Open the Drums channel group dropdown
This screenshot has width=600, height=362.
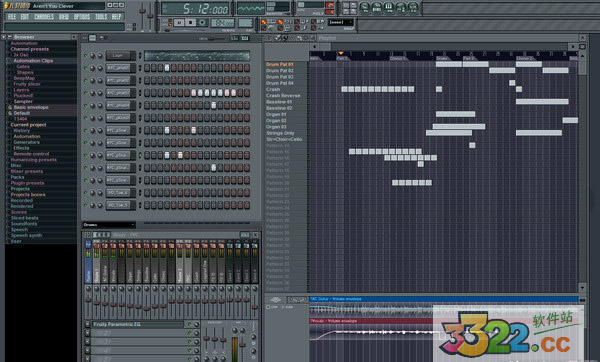109,225
